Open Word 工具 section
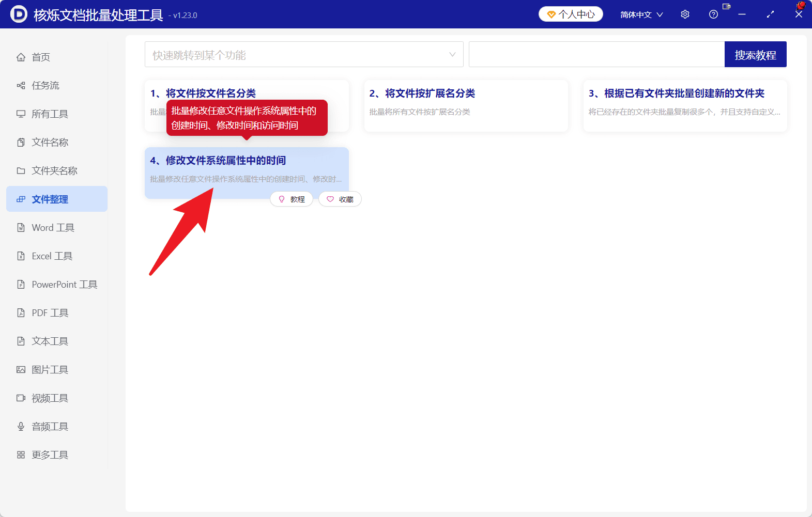 click(57, 227)
